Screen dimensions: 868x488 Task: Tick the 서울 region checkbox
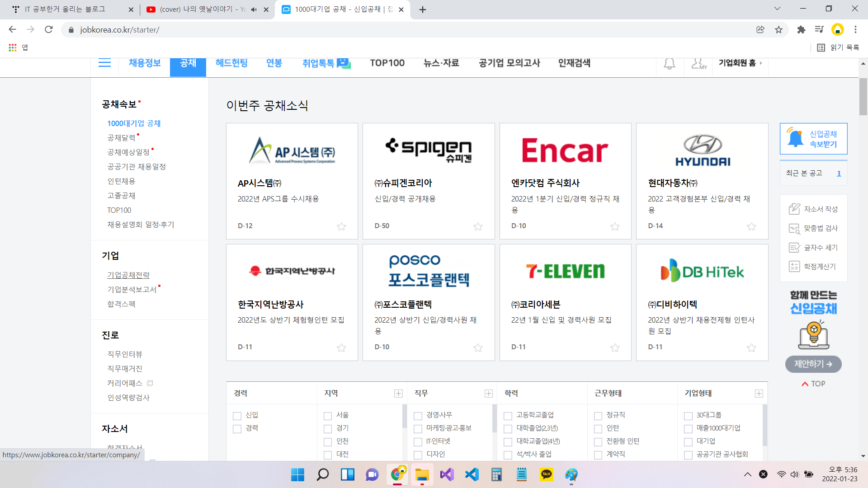pyautogui.click(x=328, y=416)
